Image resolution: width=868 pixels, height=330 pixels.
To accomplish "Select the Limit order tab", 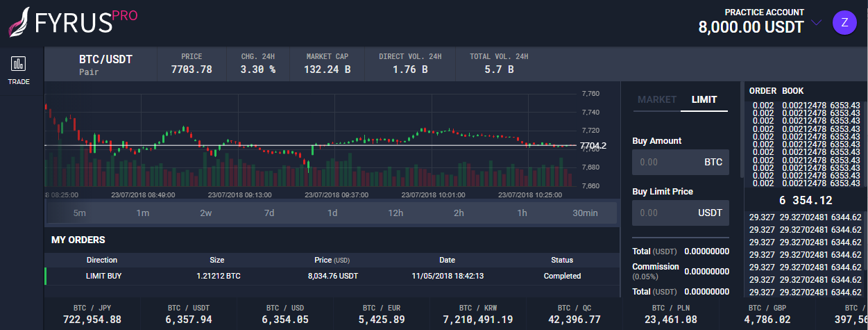I will [704, 99].
